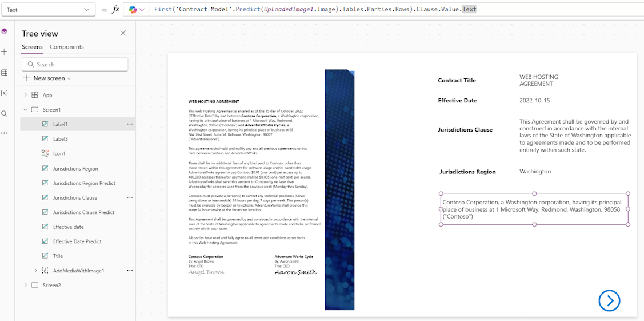The image size is (644, 321).
Task: Switch to the Screens tab
Action: (32, 47)
